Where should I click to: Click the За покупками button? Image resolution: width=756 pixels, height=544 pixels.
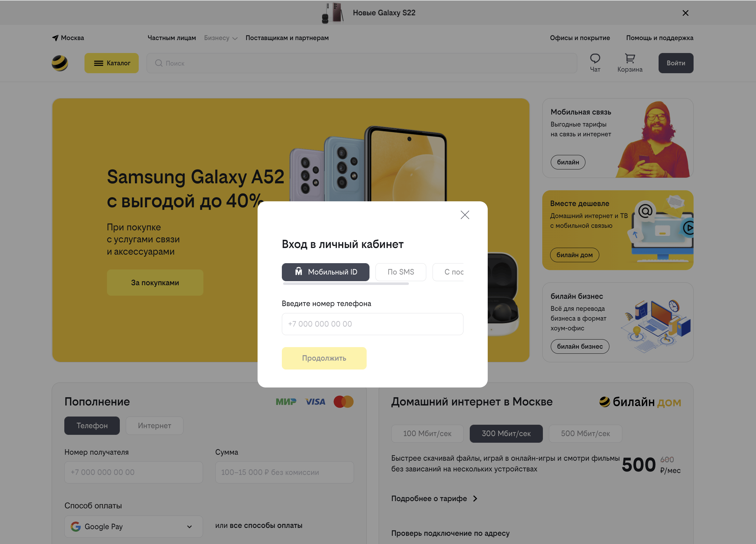pos(155,282)
